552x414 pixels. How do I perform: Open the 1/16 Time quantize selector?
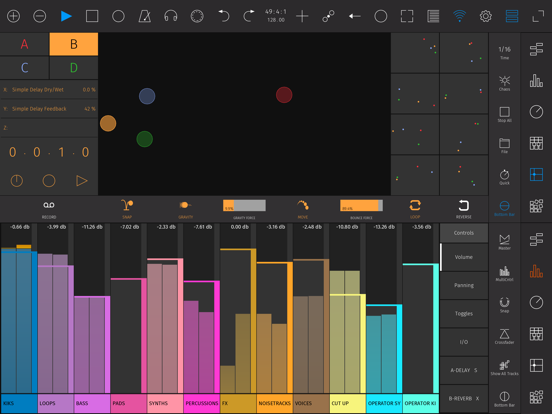(504, 52)
